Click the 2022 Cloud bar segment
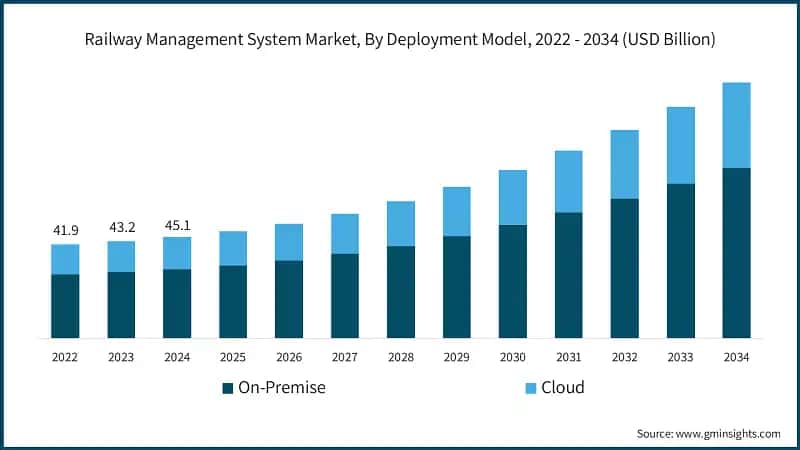The image size is (800, 450). (65, 259)
